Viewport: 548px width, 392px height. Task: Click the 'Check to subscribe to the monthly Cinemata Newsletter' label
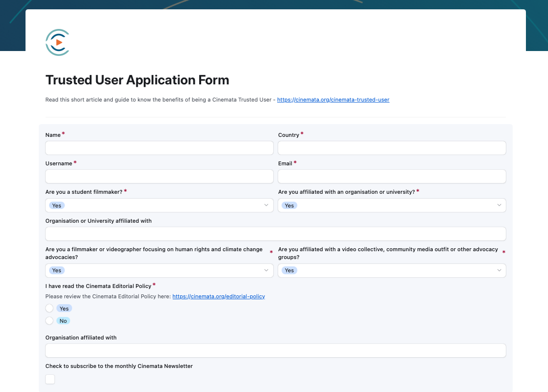point(119,366)
